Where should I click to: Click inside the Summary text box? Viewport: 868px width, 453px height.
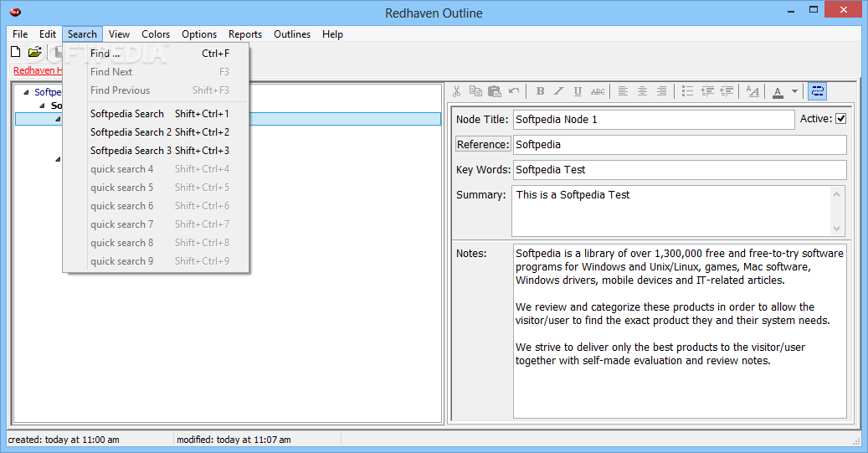tap(671, 211)
